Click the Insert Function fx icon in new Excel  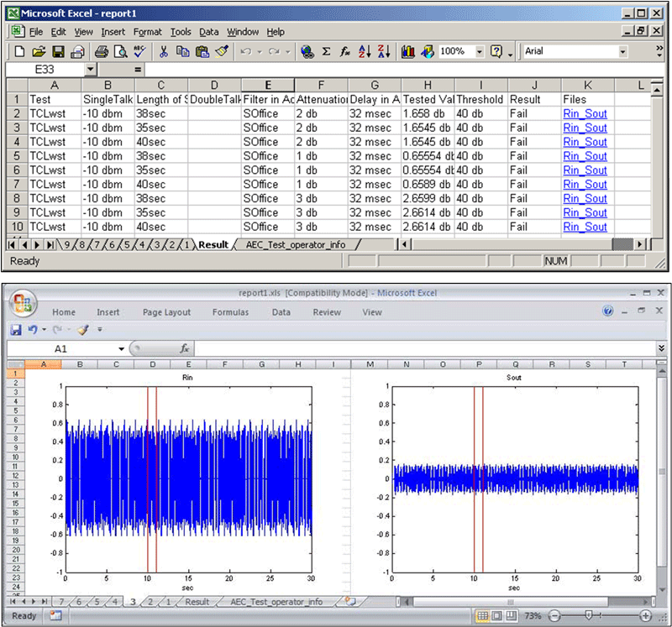coord(184,348)
